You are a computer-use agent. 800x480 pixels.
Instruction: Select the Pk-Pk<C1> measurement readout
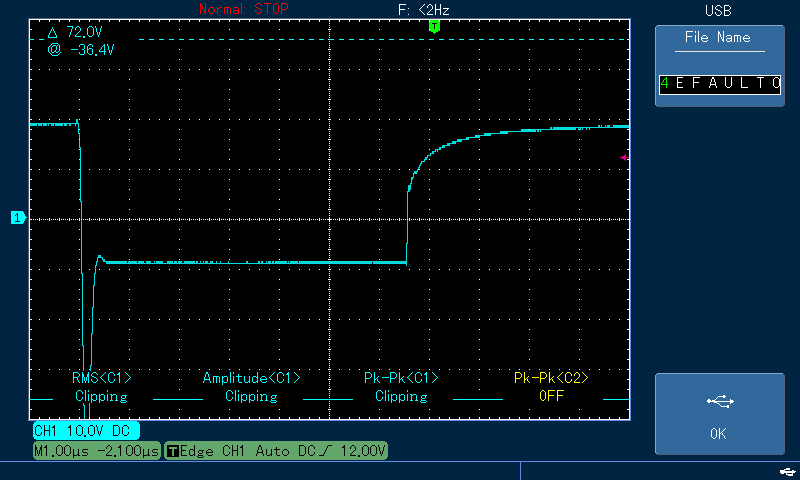coord(401,387)
